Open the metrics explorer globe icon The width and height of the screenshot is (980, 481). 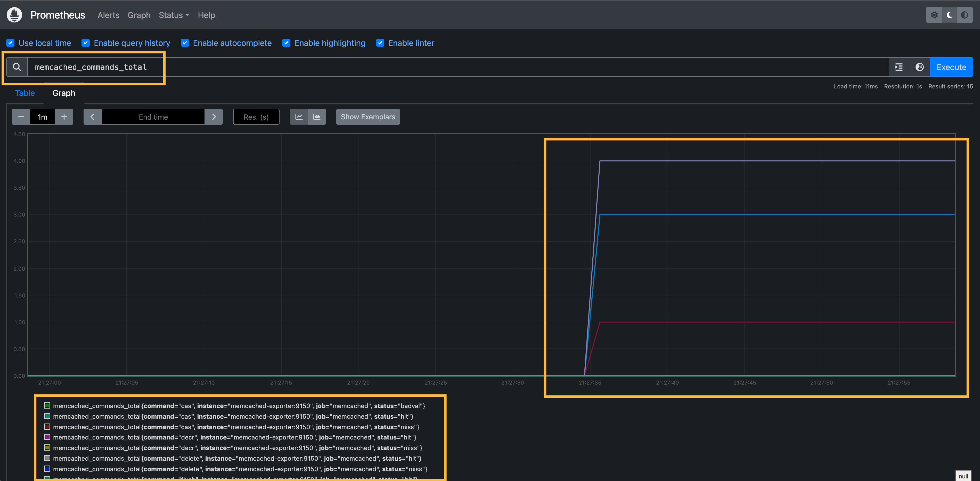(x=919, y=67)
